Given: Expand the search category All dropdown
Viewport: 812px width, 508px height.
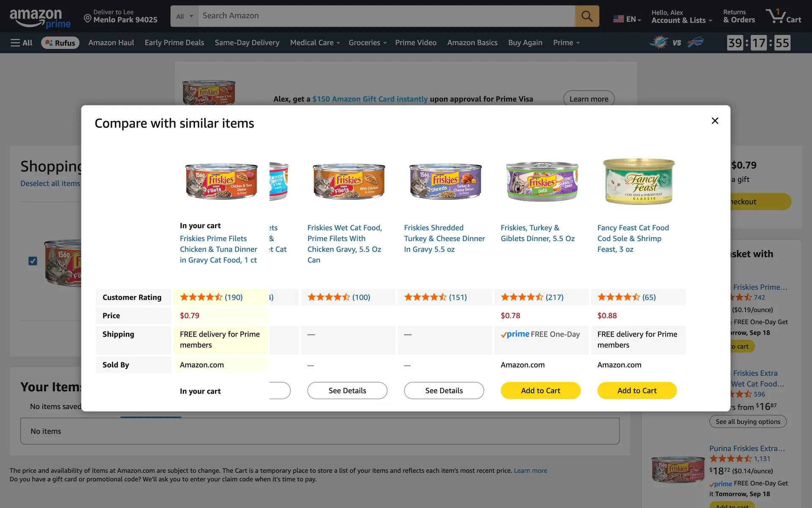Looking at the screenshot, I should click(x=184, y=16).
